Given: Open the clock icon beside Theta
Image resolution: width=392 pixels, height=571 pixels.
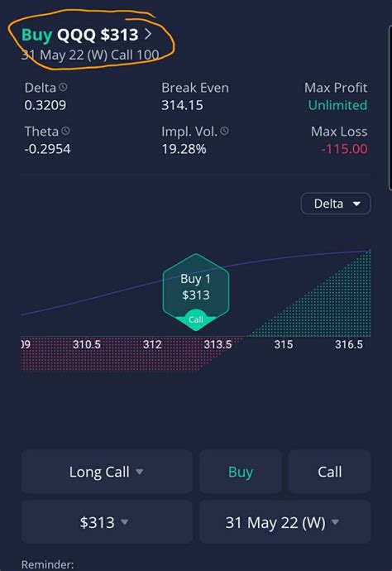Looking at the screenshot, I should [x=65, y=131].
